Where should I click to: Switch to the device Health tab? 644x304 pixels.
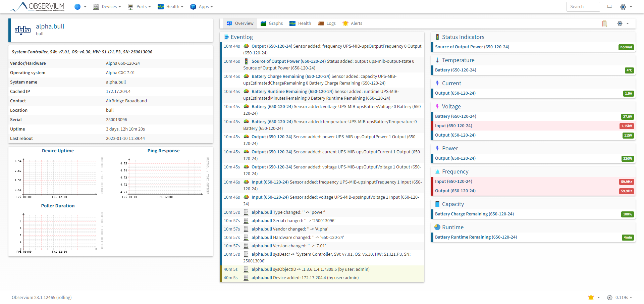coord(300,23)
